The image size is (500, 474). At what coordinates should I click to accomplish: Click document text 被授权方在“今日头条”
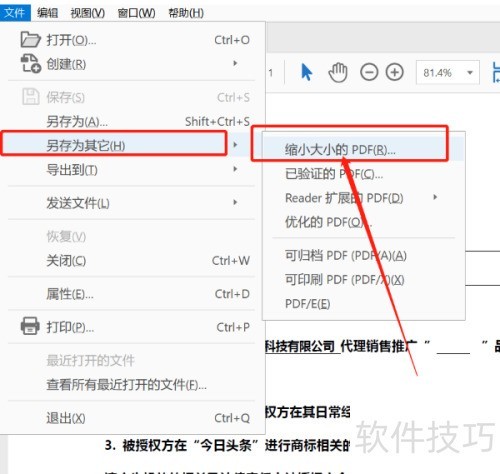[191, 445]
